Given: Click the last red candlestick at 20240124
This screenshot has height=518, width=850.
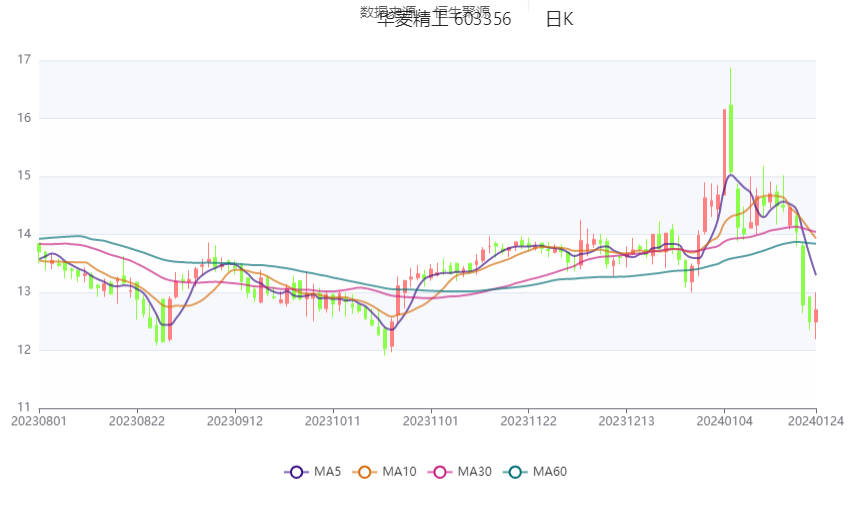Looking at the screenshot, I should tap(816, 316).
